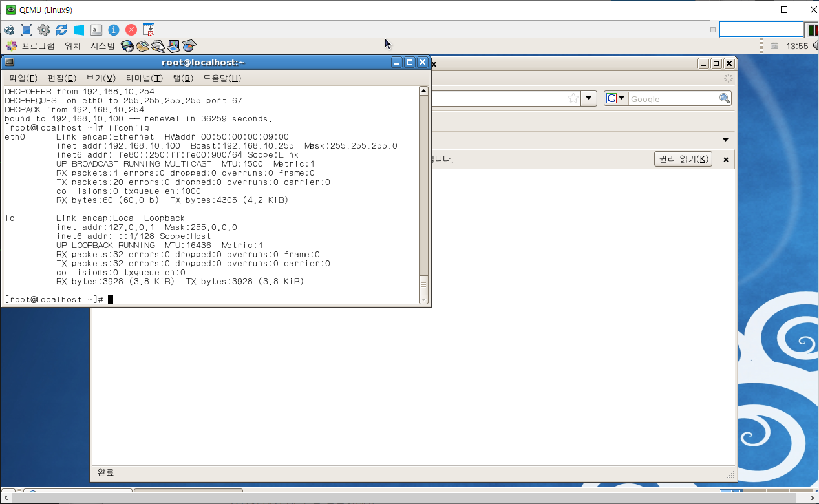Click 'inet addr:192.168.10.100' in terminal
819x504 pixels.
click(x=118, y=146)
